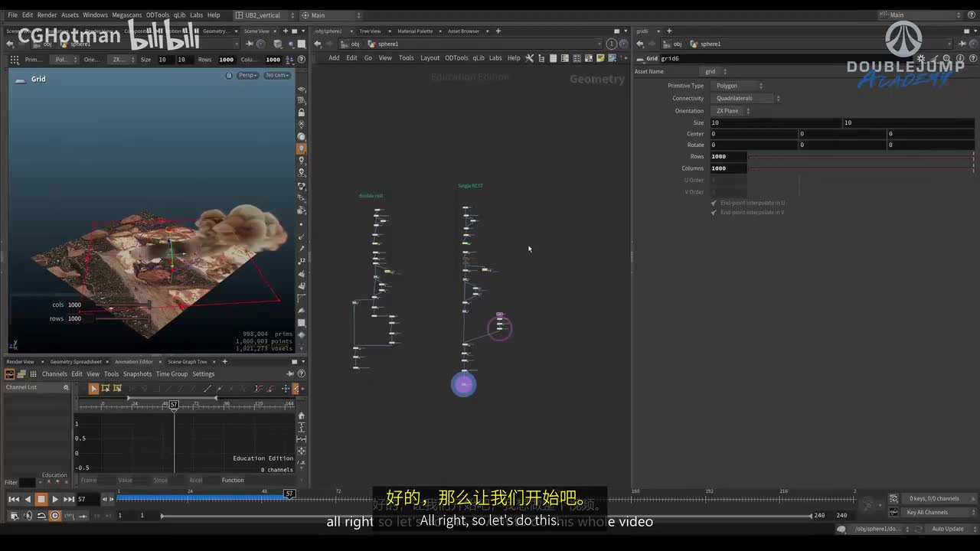Open No cam camera dropdown
980x551 pixels.
click(x=276, y=75)
